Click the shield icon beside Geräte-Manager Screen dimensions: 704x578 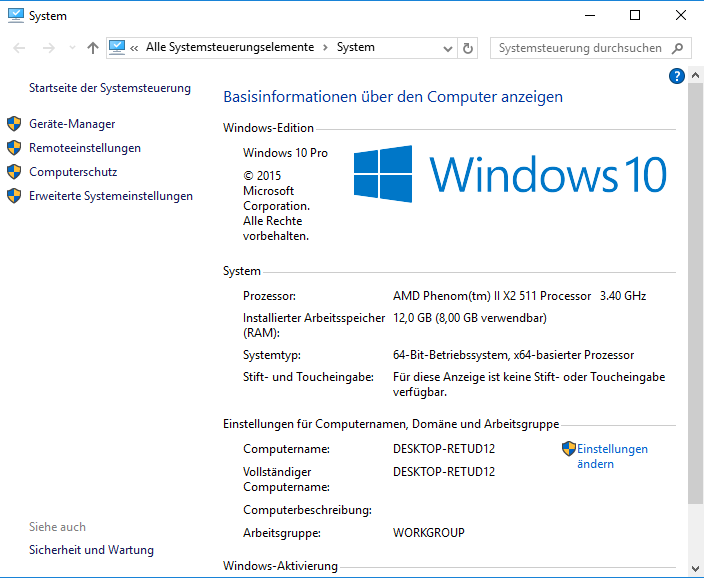point(14,124)
